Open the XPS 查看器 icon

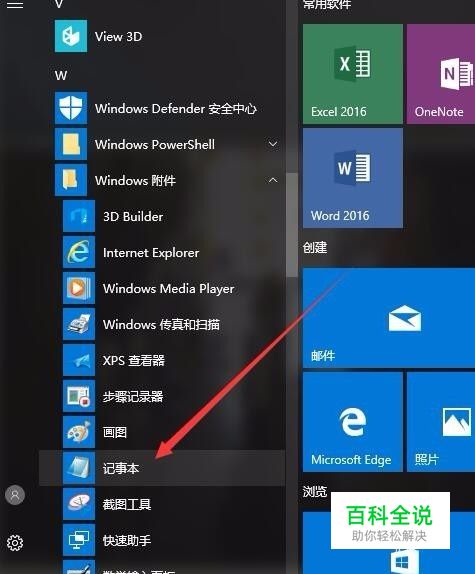(79, 360)
